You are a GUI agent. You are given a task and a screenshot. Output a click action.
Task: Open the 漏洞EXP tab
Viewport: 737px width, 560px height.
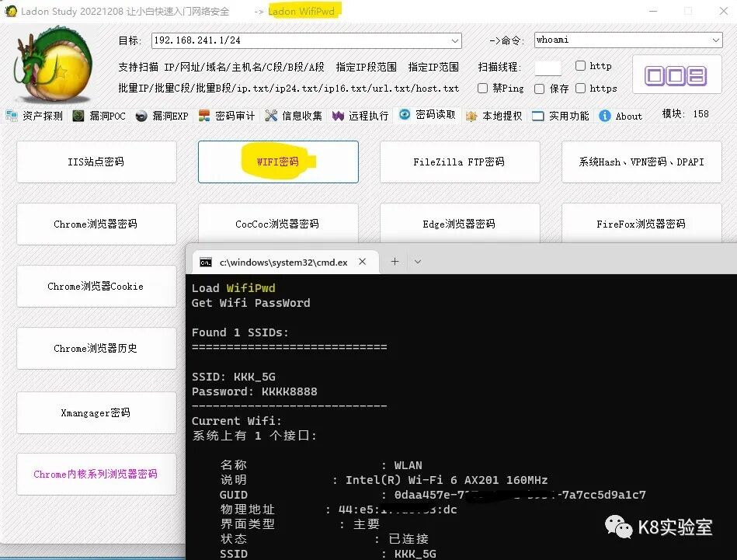pyautogui.click(x=162, y=116)
